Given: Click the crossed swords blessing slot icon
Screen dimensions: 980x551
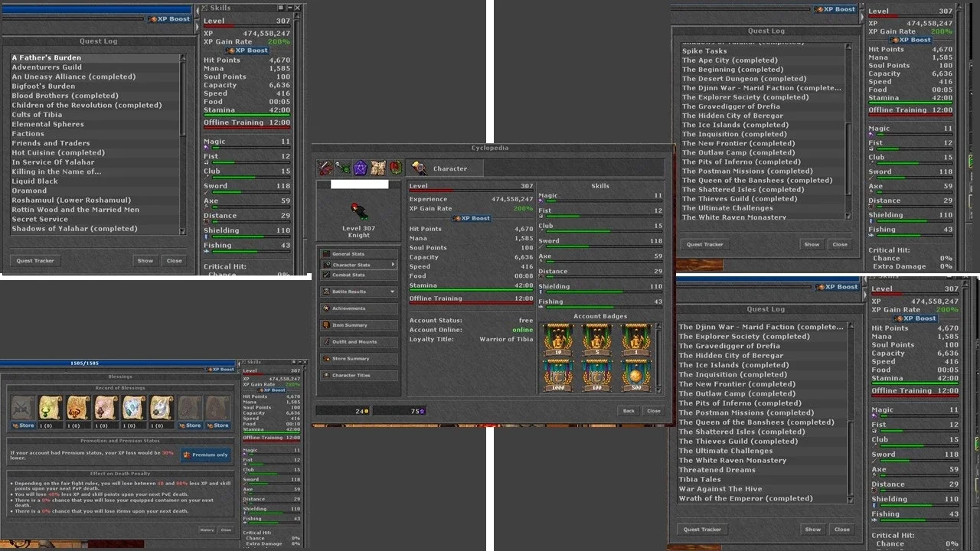Looking at the screenshot, I should (x=23, y=408).
